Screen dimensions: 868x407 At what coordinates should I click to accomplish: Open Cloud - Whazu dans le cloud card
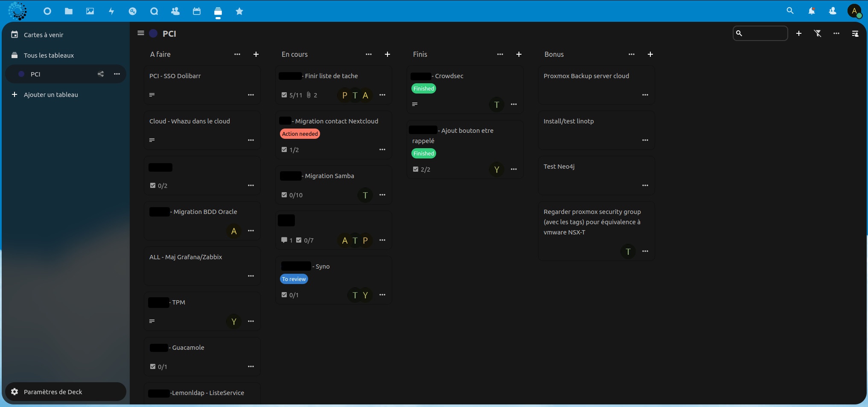coord(202,130)
